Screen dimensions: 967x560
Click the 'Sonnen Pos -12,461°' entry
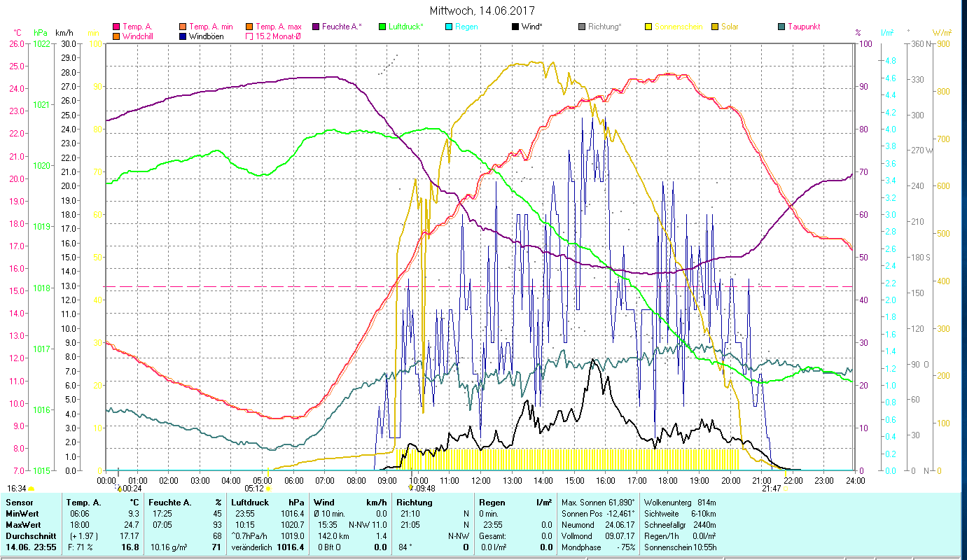pyautogui.click(x=599, y=514)
